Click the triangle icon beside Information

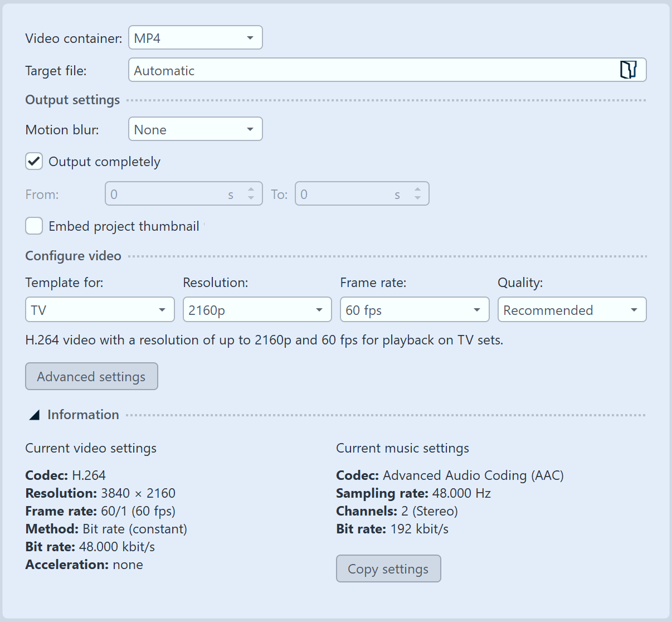[x=34, y=414]
